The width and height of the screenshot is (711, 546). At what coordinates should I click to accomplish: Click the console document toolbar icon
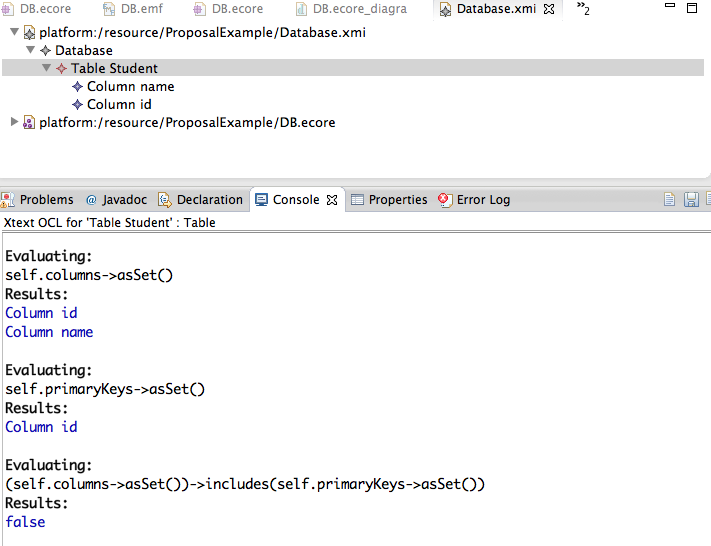(x=669, y=200)
